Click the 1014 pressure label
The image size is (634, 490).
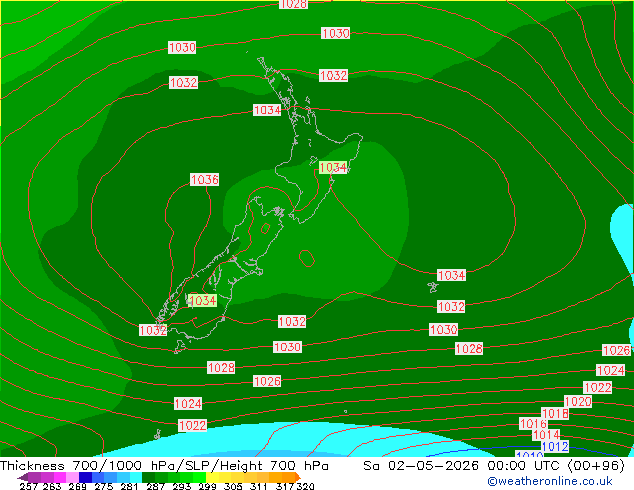point(546,435)
